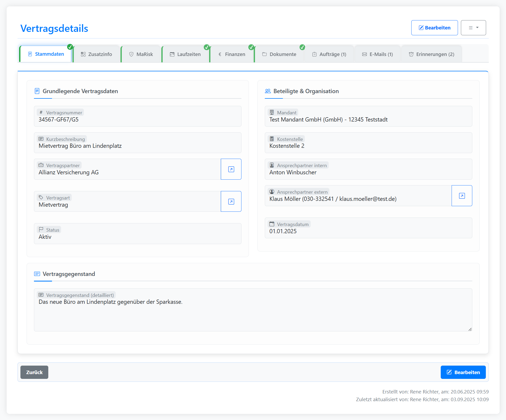Go to the Aufträge (1) tab
506x420 pixels.
(x=329, y=54)
